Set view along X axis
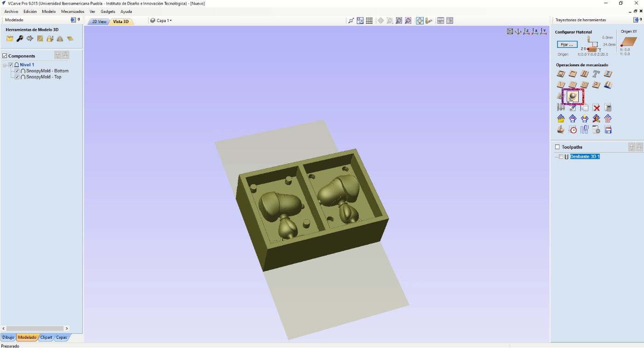This screenshot has width=644, height=348. pos(535,31)
